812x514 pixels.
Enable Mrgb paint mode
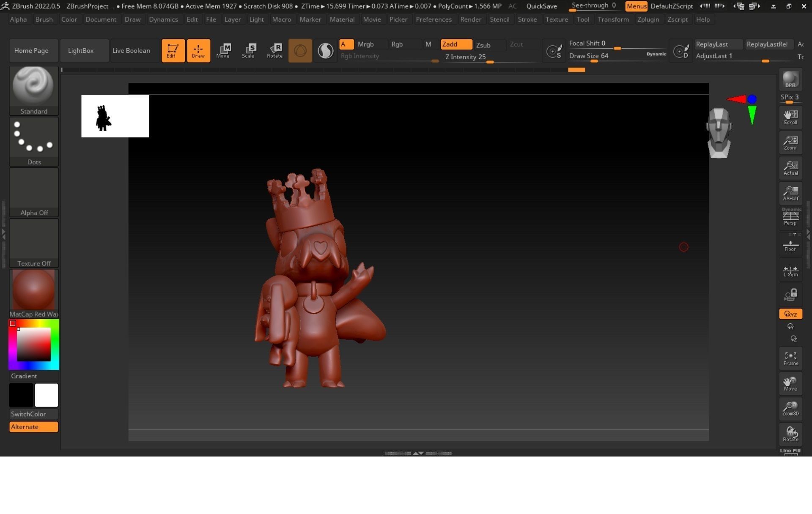371,44
